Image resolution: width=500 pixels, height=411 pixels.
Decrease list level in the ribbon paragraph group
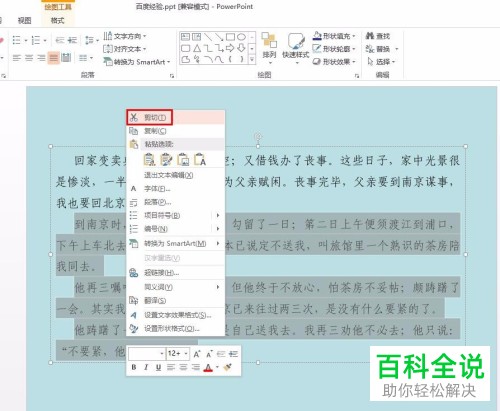coord(60,40)
